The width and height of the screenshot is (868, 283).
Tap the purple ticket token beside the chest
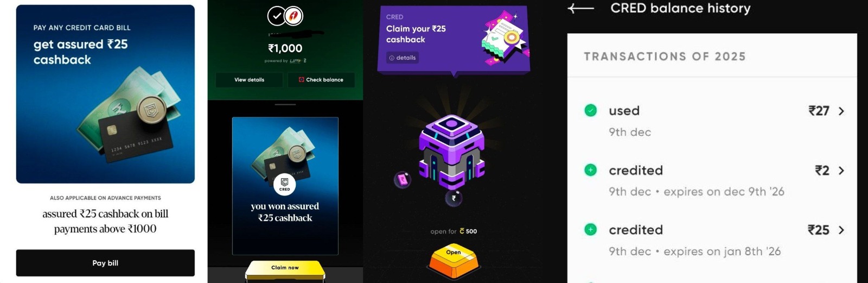click(x=403, y=180)
